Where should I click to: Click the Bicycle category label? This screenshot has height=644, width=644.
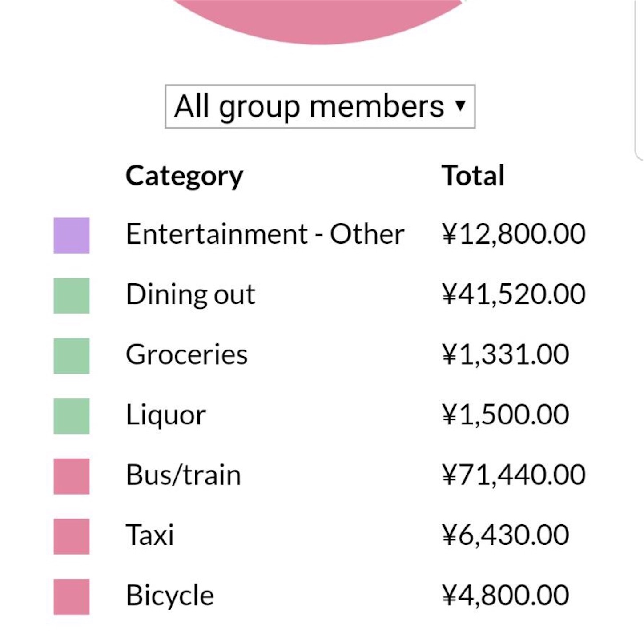point(170,596)
